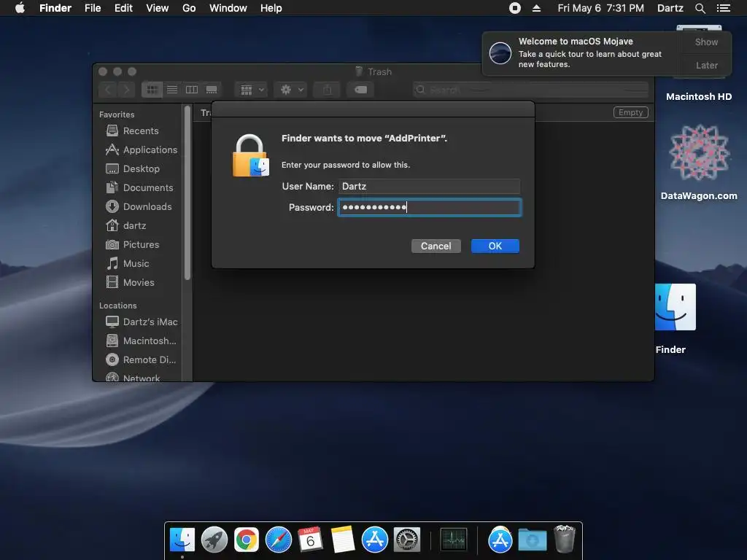Open the Help menu
Viewport: 747px width, 560px height.
(271, 8)
